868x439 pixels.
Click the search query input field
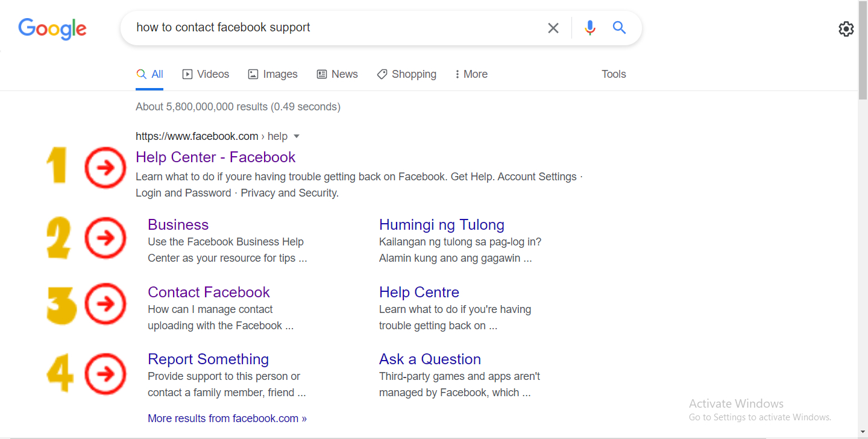pyautogui.click(x=335, y=28)
